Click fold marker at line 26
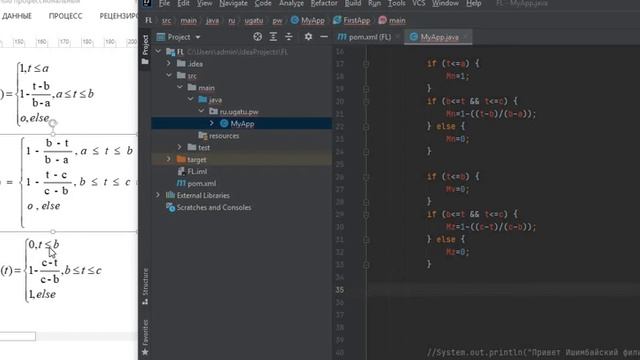640x360 pixels. tap(366, 177)
